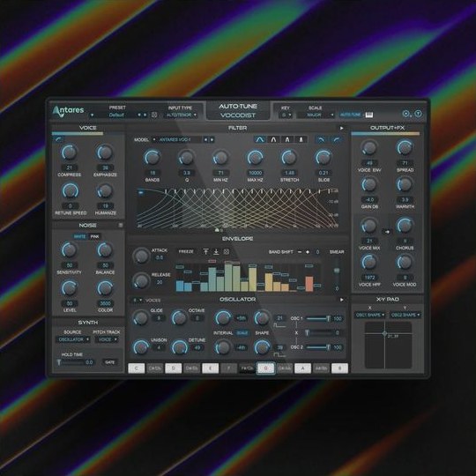Select the second filter band shape
This screenshot has height=476, width=476.
pyautogui.click(x=273, y=139)
